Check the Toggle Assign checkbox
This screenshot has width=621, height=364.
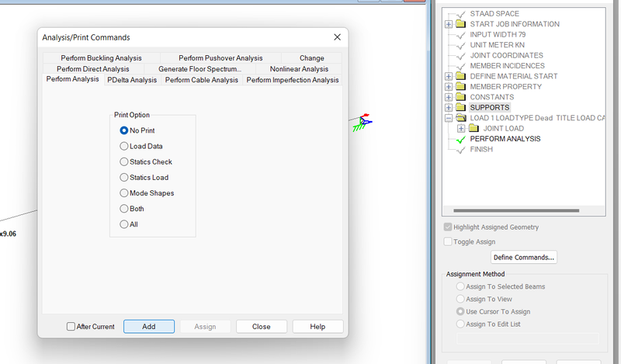tap(448, 241)
